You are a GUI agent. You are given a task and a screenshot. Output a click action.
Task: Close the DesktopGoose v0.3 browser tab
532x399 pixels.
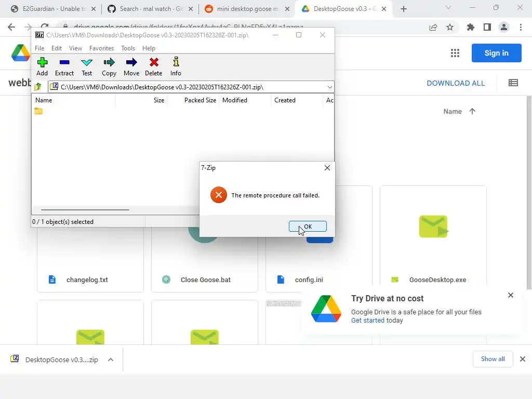coord(384,9)
